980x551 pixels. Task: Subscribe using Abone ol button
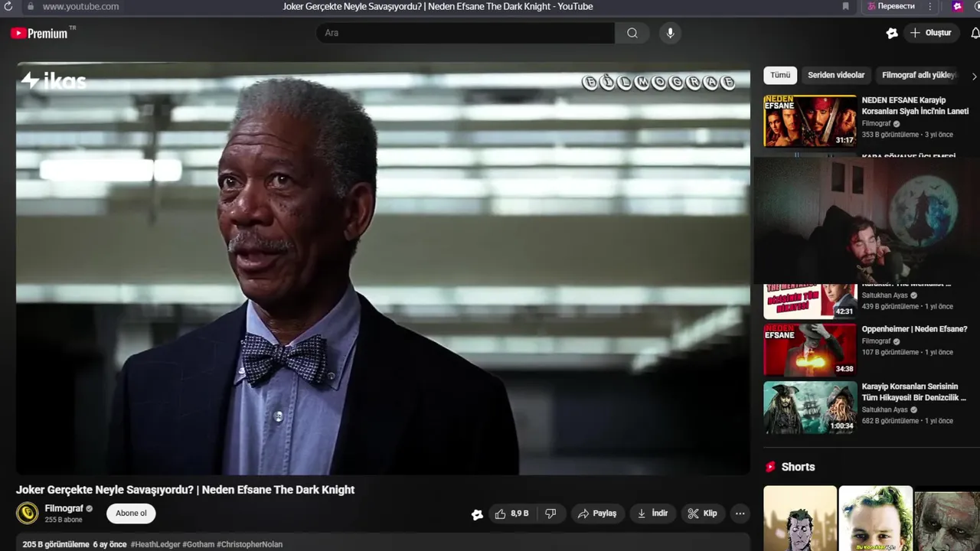(x=131, y=514)
